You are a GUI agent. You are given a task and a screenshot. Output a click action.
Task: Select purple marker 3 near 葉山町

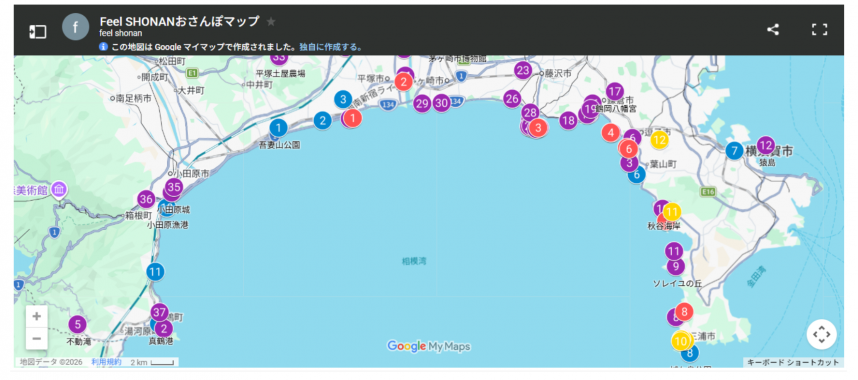coord(630,163)
